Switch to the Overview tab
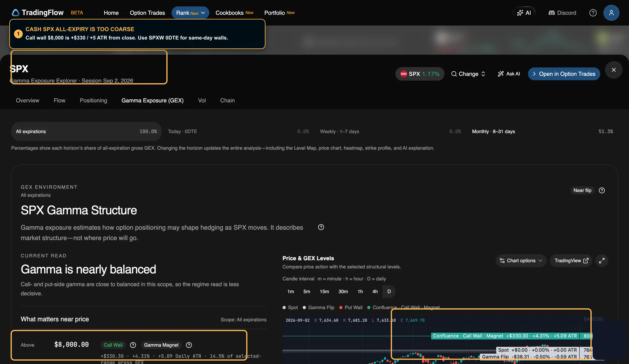Screen dimensions: 629x364 [x=28, y=100]
